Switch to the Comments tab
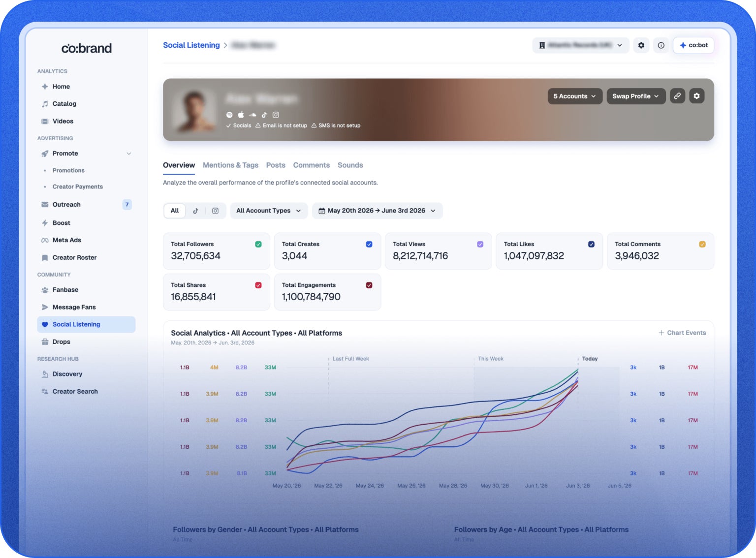The image size is (756, 558). click(312, 165)
